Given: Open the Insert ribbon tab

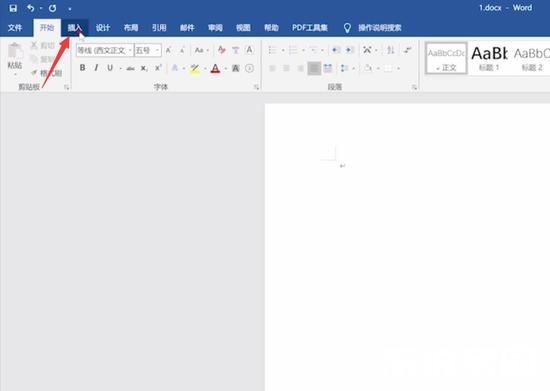Looking at the screenshot, I should [x=75, y=28].
